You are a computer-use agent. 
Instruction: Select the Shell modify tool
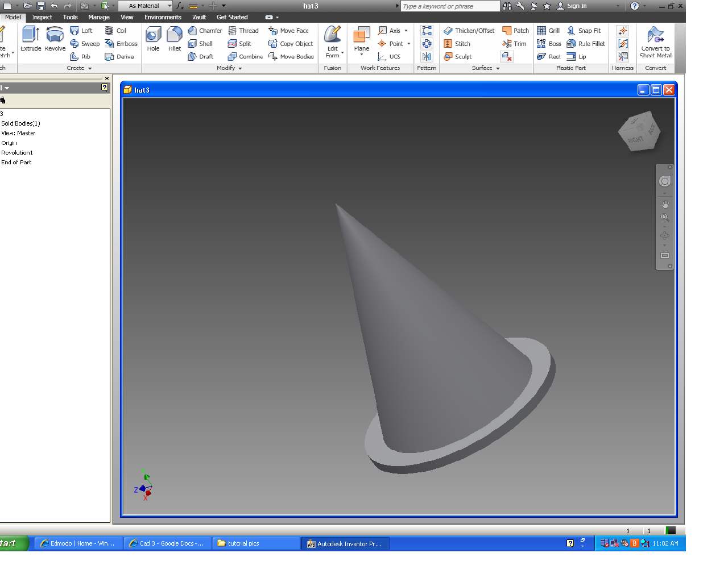pos(203,43)
